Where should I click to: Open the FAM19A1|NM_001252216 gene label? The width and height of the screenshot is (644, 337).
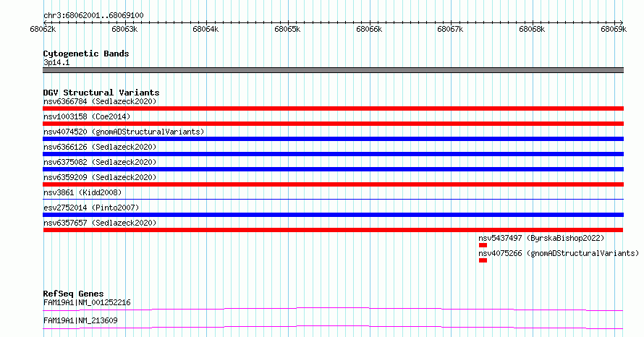[x=87, y=302]
